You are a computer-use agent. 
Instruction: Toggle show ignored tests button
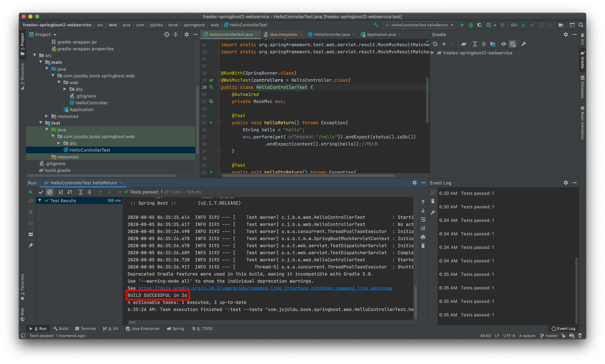coord(49,192)
